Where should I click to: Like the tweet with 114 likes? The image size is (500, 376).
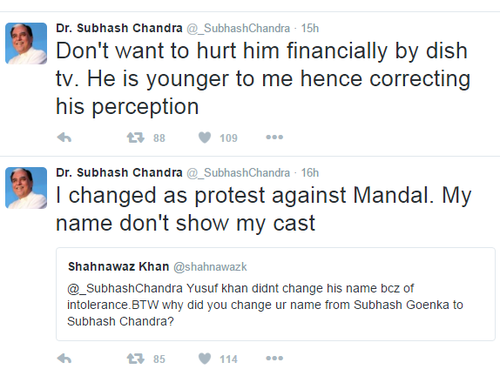[x=205, y=359]
